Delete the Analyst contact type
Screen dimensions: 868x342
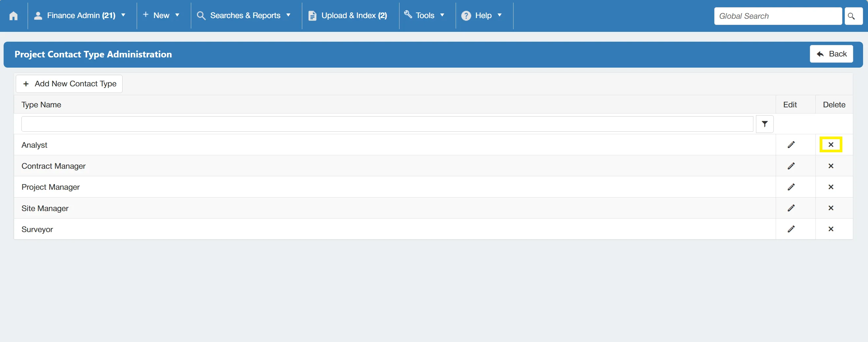(x=831, y=145)
